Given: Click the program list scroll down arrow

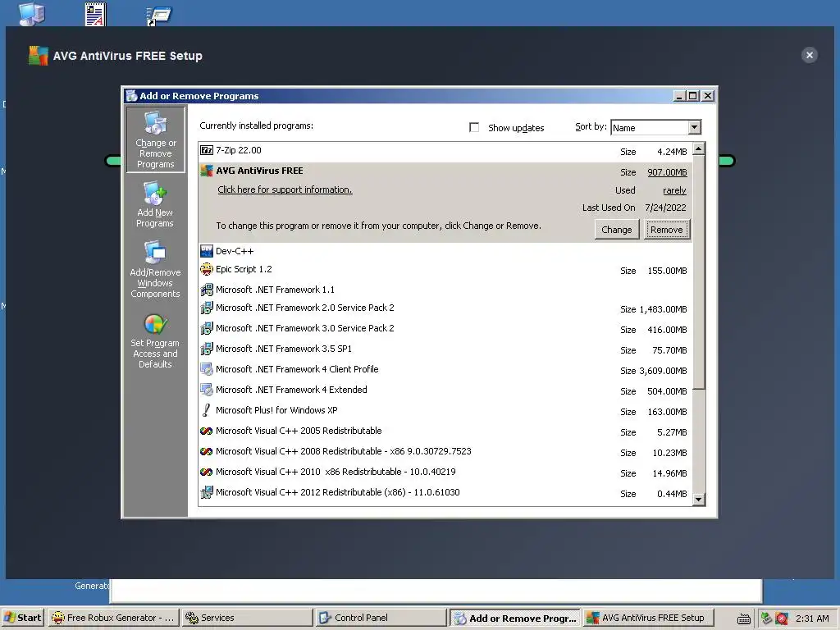Looking at the screenshot, I should [x=699, y=500].
